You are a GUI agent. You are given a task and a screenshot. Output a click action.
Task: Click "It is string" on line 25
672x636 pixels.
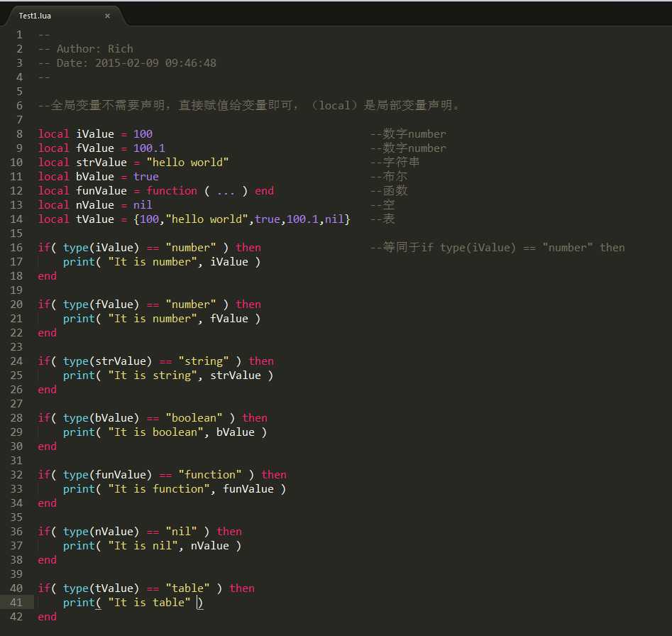point(152,375)
